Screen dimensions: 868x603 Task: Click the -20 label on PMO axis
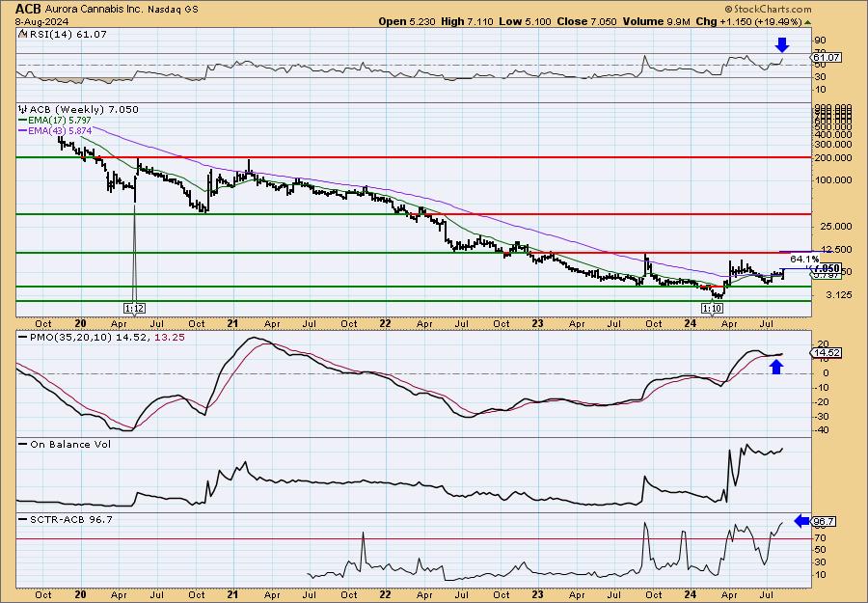point(821,402)
